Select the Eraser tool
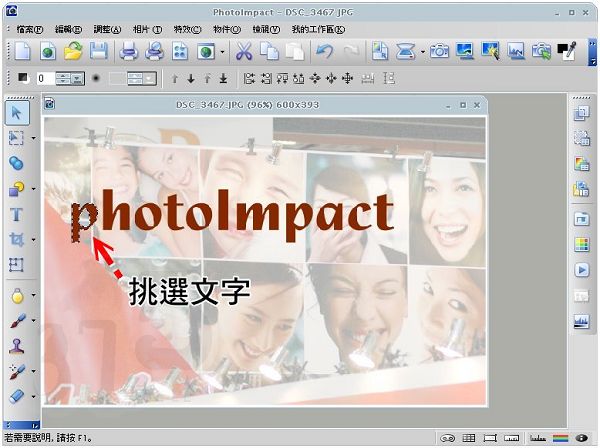 [17, 396]
